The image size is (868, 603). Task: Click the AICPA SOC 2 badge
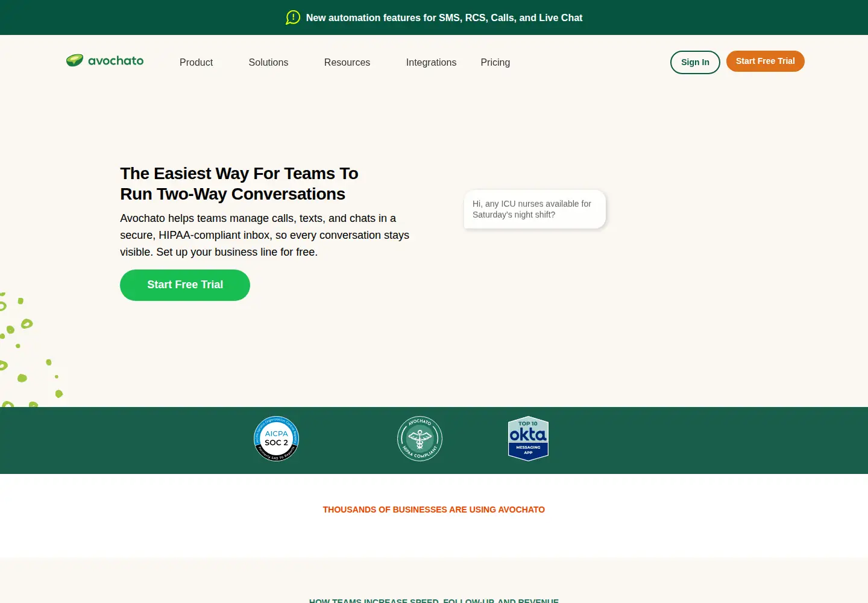coord(277,438)
